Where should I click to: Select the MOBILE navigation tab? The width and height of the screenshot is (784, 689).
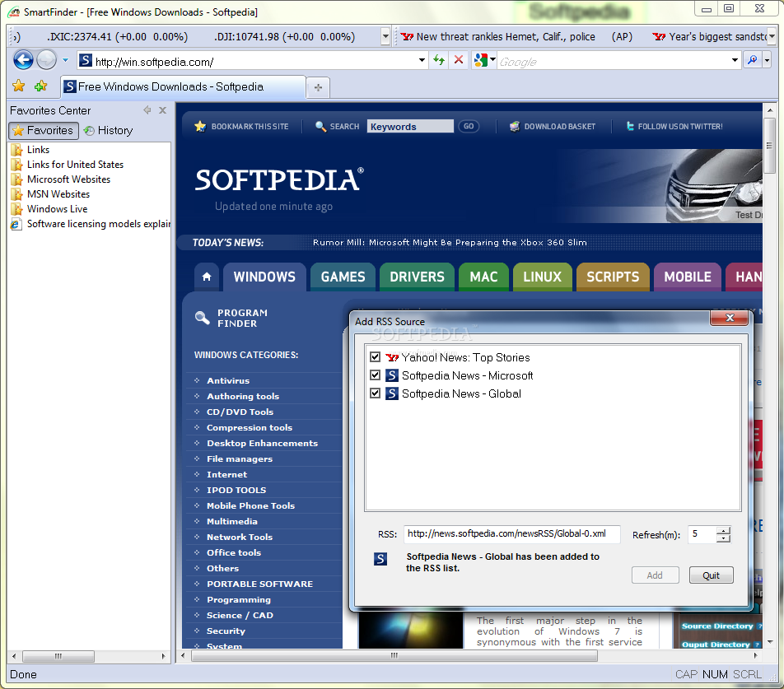688,277
